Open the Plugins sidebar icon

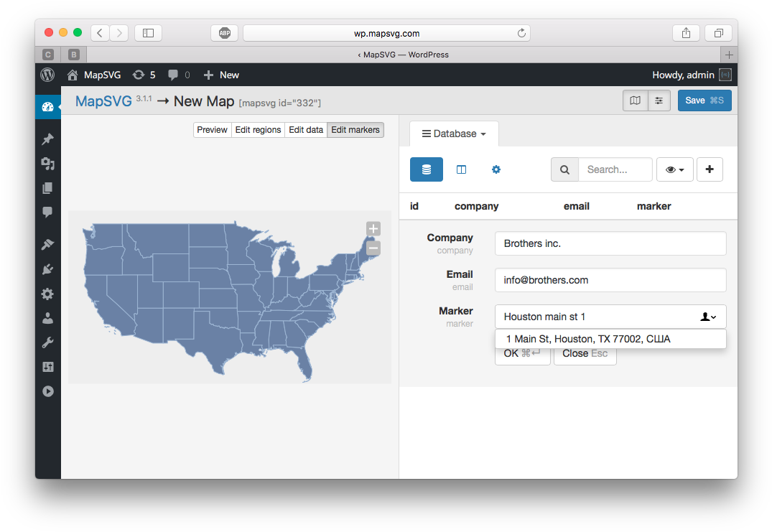point(48,269)
